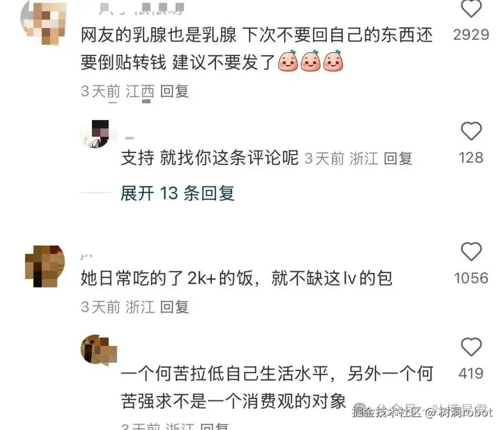504x430 pixels.
Task: Reply to the 支持 就找你这条评论呢 comment
Action: click(398, 159)
